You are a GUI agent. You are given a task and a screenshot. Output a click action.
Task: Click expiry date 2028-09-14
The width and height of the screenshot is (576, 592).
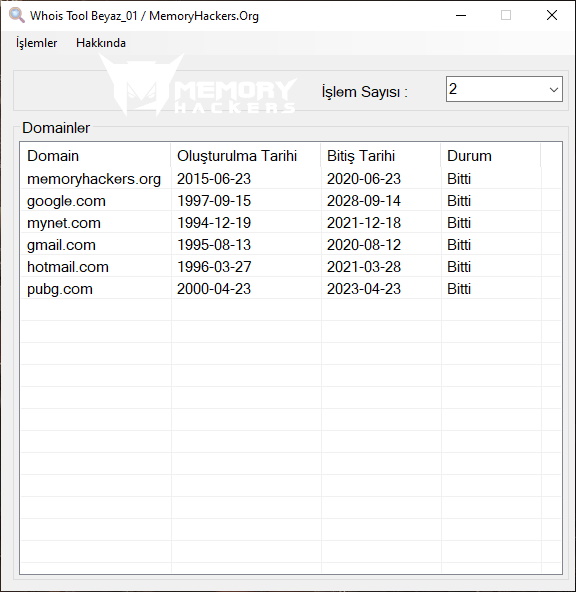(364, 201)
